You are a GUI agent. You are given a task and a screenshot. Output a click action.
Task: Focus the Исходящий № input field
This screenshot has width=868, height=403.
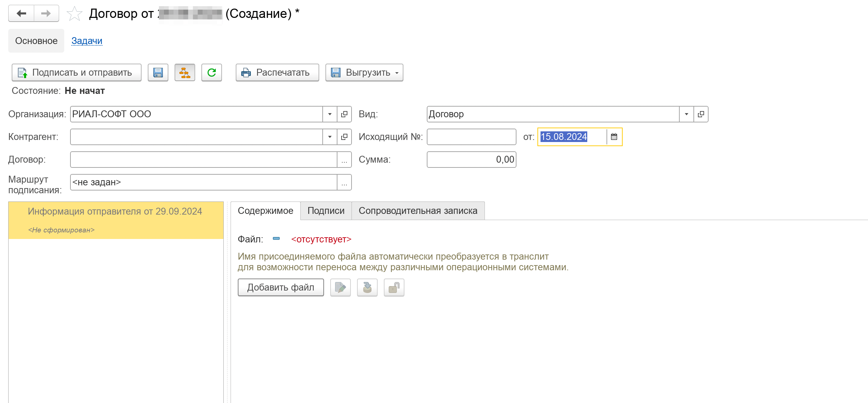coord(471,137)
